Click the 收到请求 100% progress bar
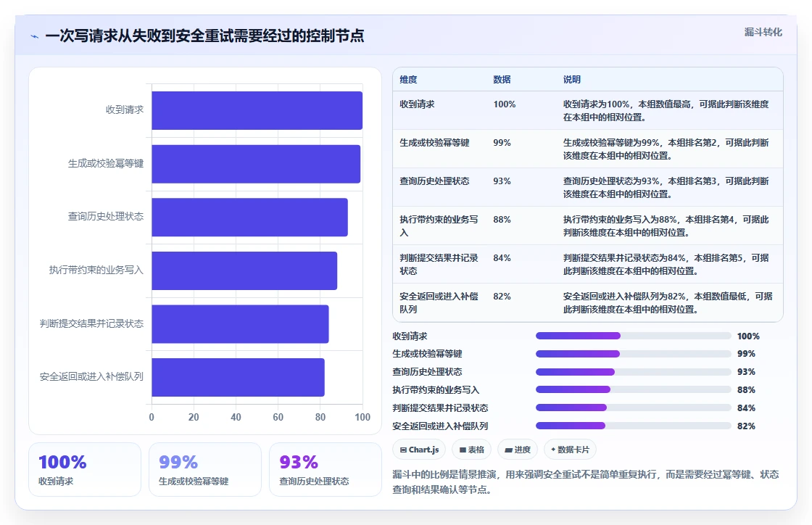The image size is (812, 525). click(634, 336)
